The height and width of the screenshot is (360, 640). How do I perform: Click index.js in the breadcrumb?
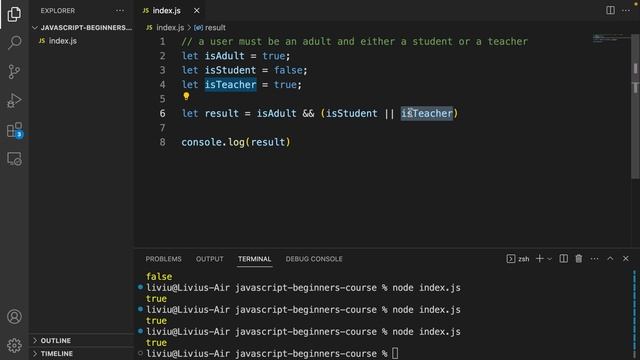tap(170, 28)
